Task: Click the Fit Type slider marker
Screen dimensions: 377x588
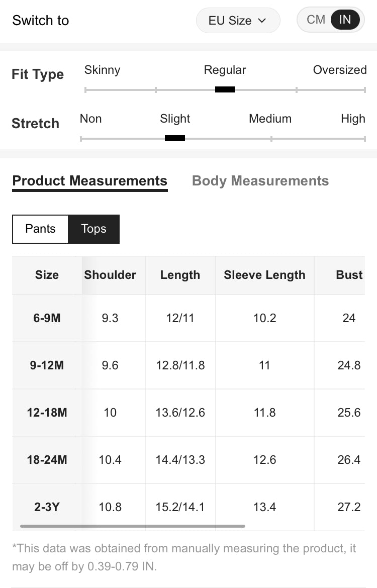Action: point(225,90)
